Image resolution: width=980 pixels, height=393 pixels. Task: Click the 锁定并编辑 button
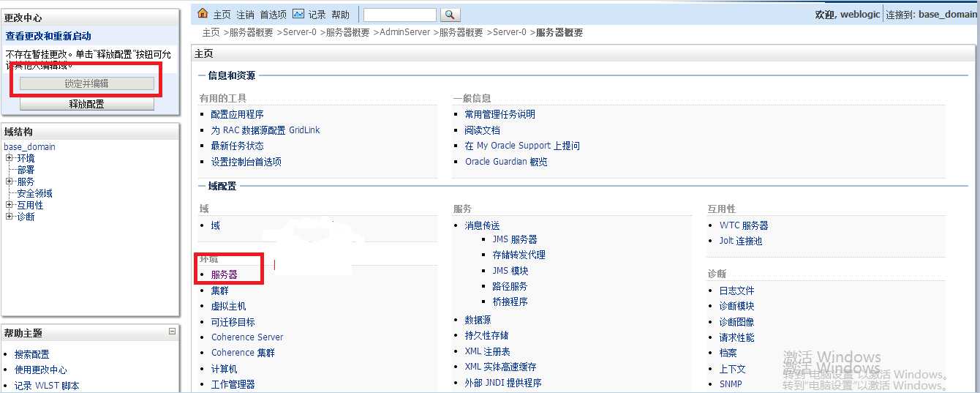(87, 84)
